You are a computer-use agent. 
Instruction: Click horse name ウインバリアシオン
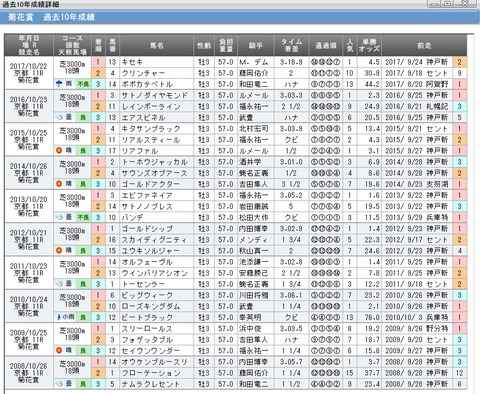tap(154, 273)
